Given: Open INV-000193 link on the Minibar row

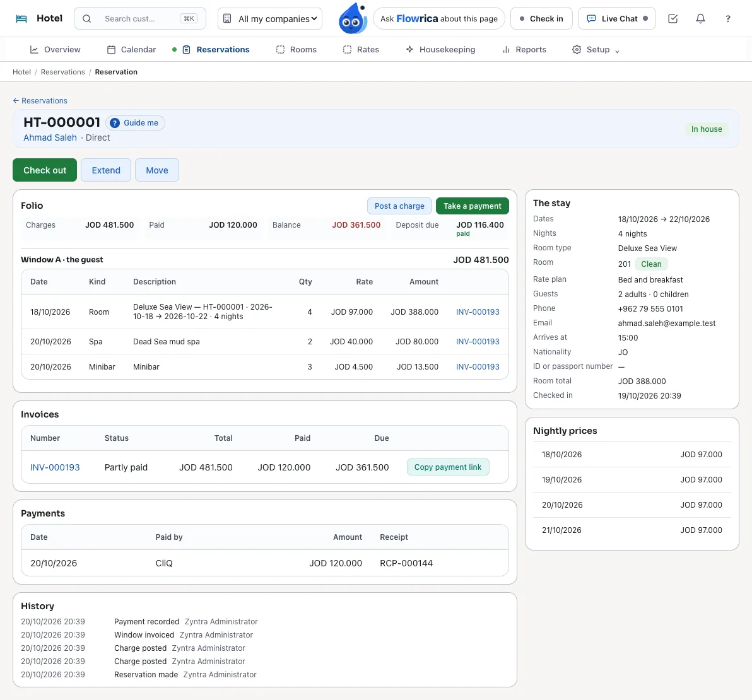Looking at the screenshot, I should pos(478,367).
